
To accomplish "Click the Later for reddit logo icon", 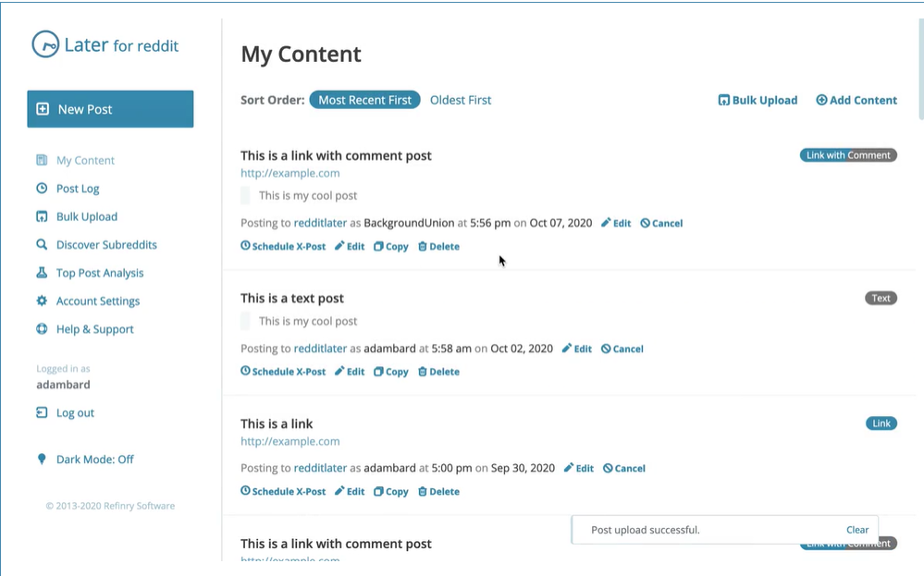I will pos(45,44).
